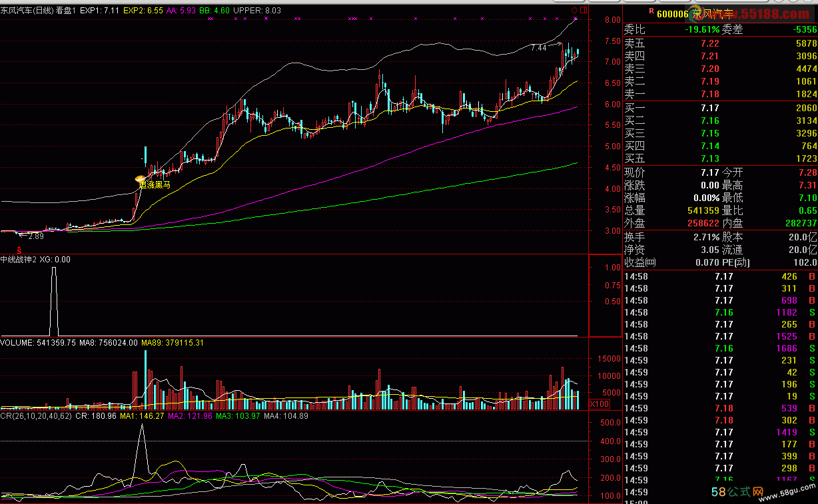Select the MA4: 104.89 value
The image size is (818, 504).
click(x=286, y=416)
